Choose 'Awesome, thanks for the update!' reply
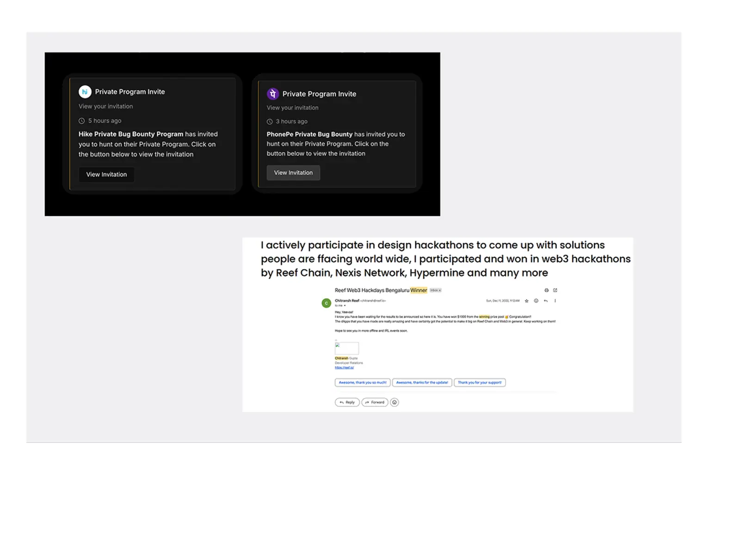Viewport: 740px width, 560px height. pyautogui.click(x=422, y=382)
